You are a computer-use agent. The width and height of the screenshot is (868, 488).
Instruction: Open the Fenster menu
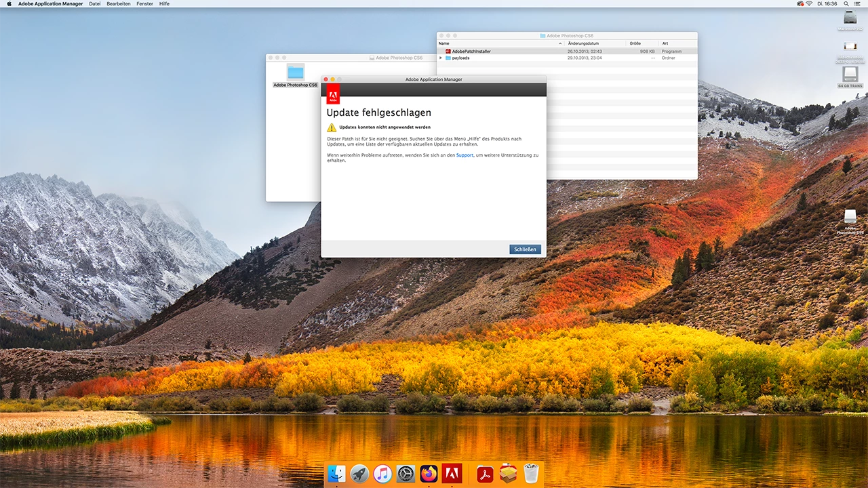click(x=144, y=4)
